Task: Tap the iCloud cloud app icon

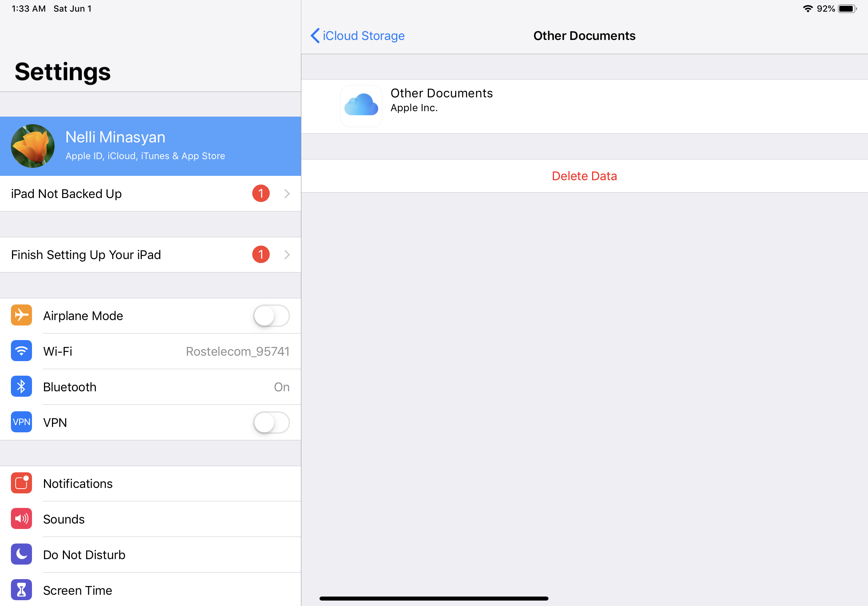Action: 361,106
